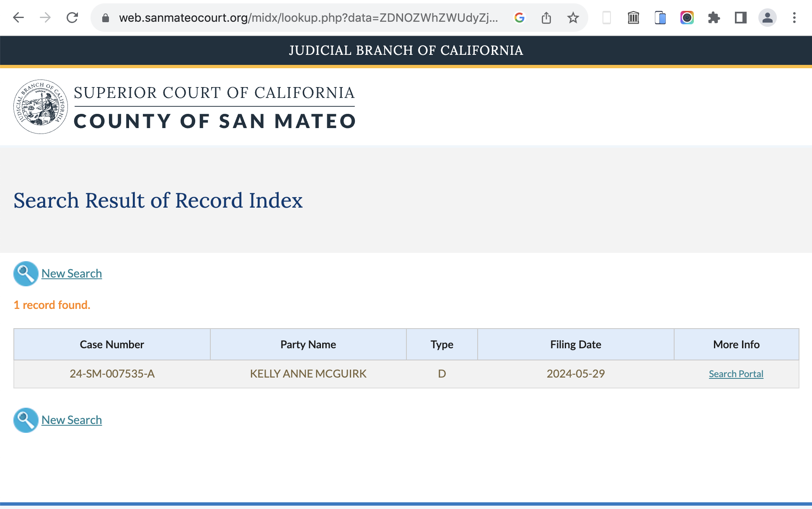
Task: Click the URL address bar field
Action: (x=308, y=18)
